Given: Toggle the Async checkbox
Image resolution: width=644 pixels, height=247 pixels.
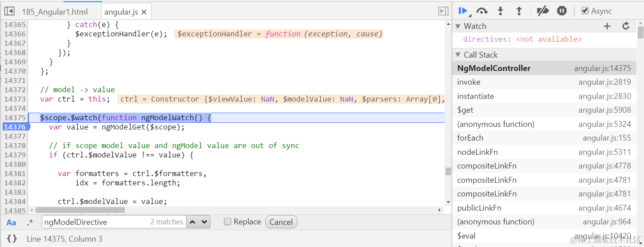Looking at the screenshot, I should point(585,11).
